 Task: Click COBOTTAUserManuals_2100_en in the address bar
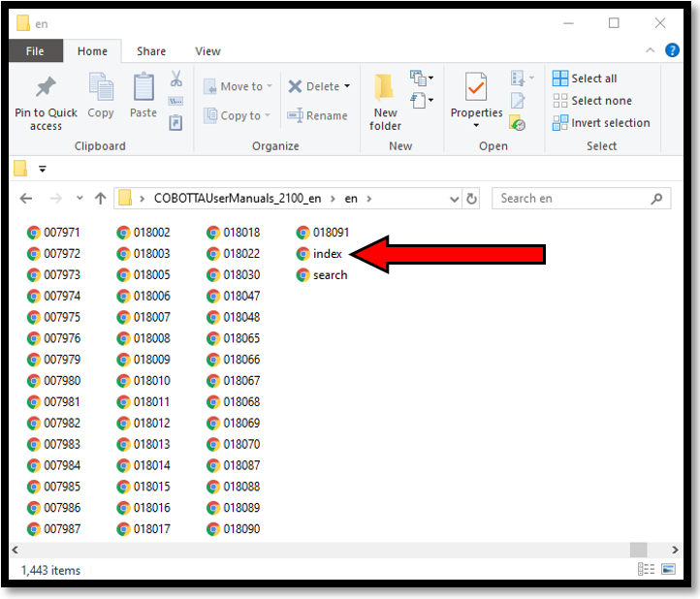(238, 198)
